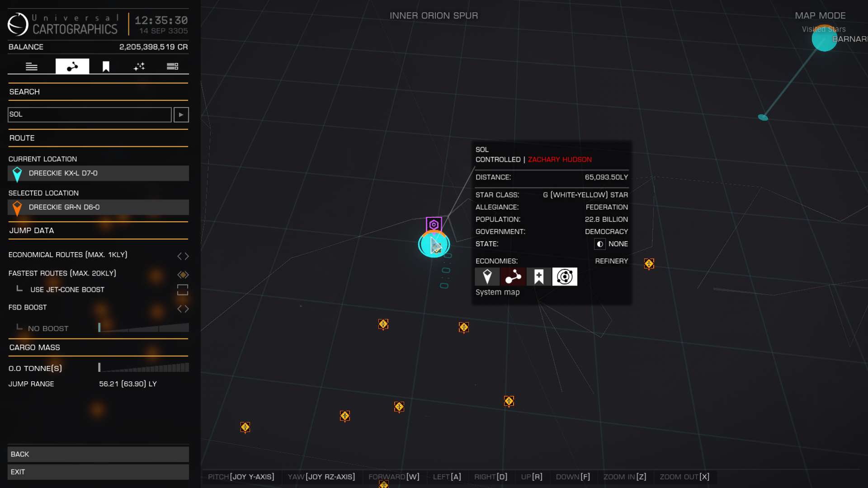Cycle FSD Boost with the arrows
Viewport: 868px width, 488px height.
[183, 309]
